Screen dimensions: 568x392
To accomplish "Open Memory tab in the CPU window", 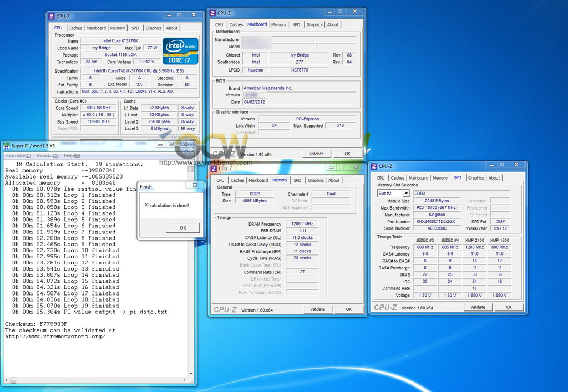I will click(x=118, y=28).
